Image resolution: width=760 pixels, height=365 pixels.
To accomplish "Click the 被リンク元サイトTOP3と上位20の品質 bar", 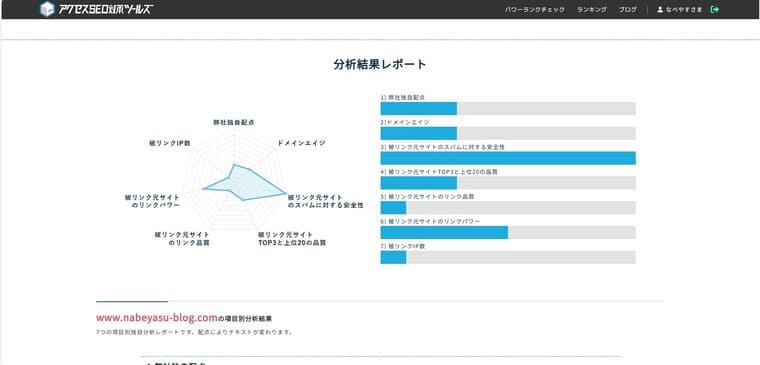I will pos(508,183).
